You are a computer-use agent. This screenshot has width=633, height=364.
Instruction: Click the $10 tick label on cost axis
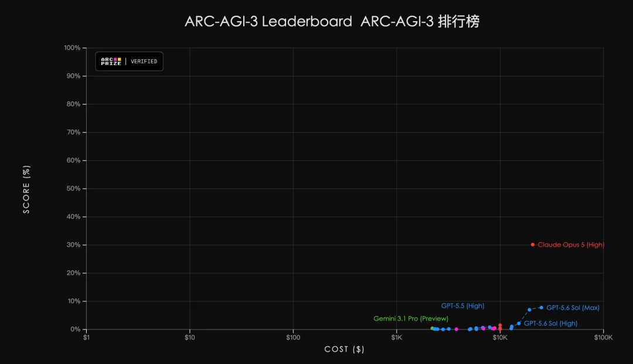pos(190,338)
